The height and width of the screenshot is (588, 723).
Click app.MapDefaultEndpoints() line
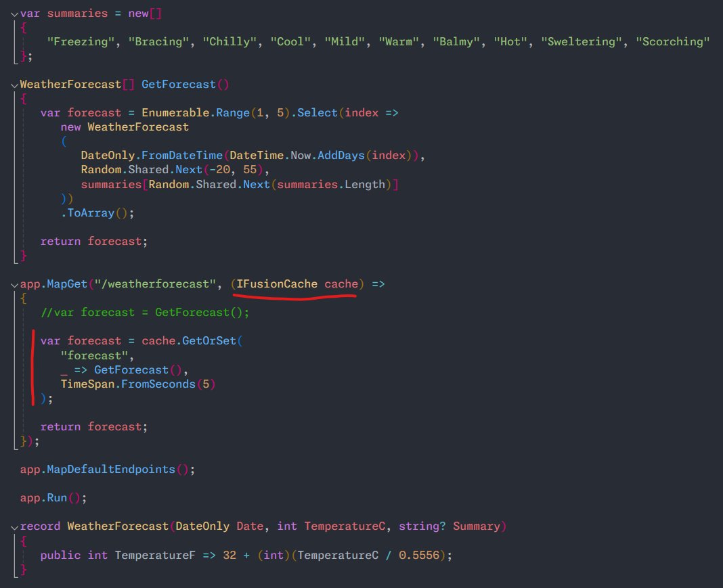pyautogui.click(x=108, y=470)
